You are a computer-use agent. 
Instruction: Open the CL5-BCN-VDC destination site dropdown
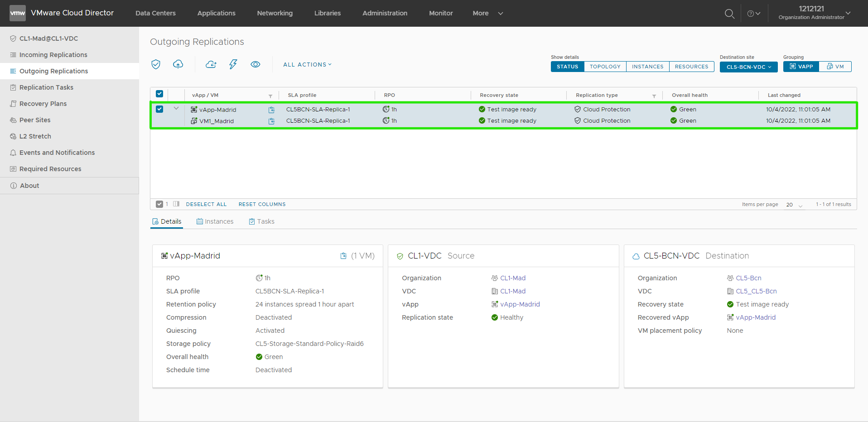click(x=749, y=67)
